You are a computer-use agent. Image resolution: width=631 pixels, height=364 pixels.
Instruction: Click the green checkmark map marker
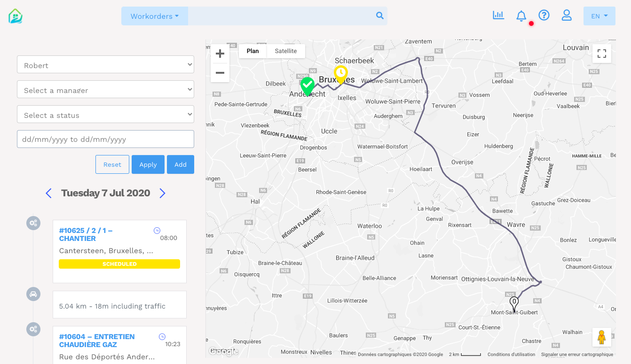click(308, 86)
